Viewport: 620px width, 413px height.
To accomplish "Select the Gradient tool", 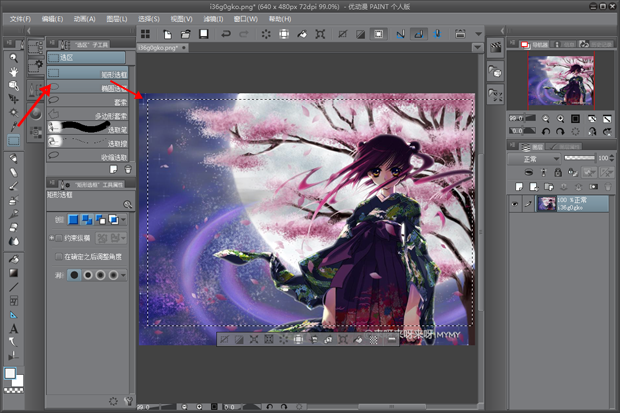I will [x=13, y=273].
